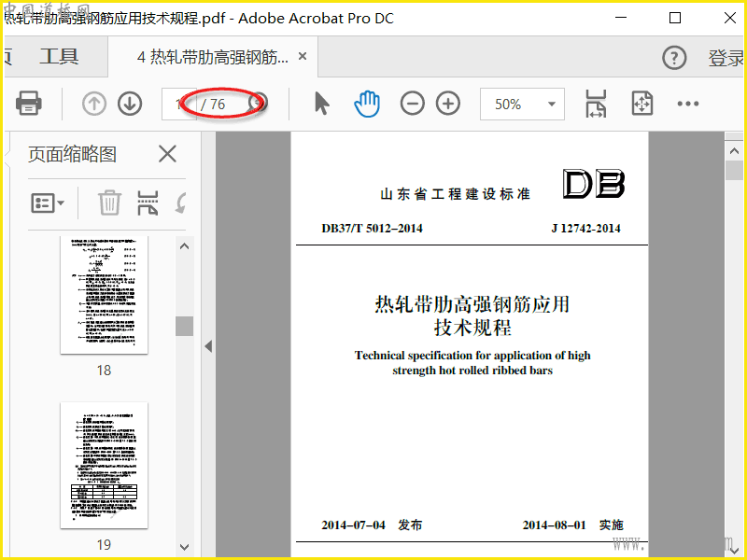Viewport: 747px width, 560px height.
Task: Open thumbnail panel options dropdown
Action: tap(48, 203)
